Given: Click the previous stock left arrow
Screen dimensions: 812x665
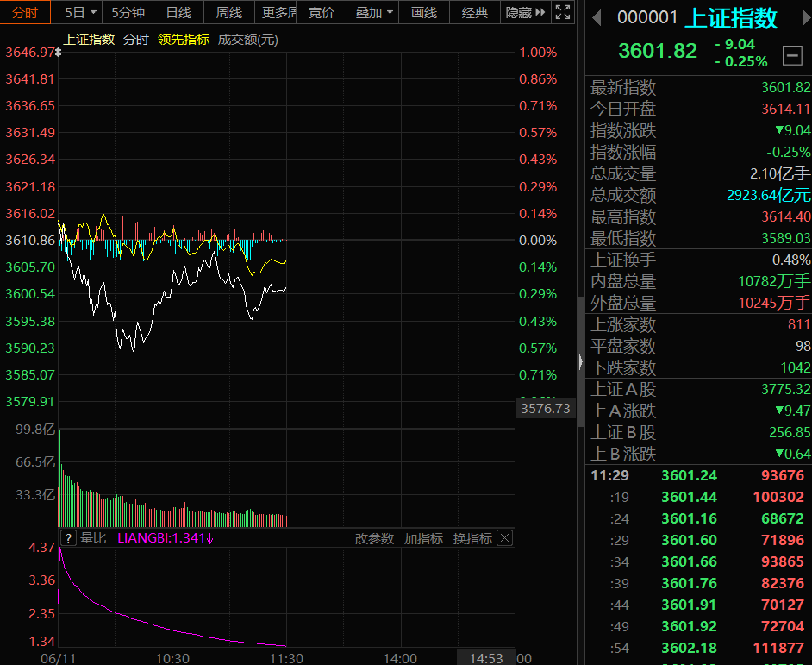Looking at the screenshot, I should pyautogui.click(x=597, y=18).
